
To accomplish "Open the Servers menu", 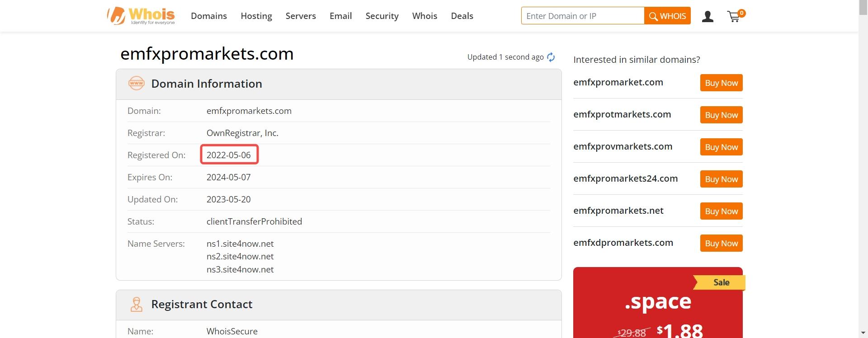I will point(301,16).
